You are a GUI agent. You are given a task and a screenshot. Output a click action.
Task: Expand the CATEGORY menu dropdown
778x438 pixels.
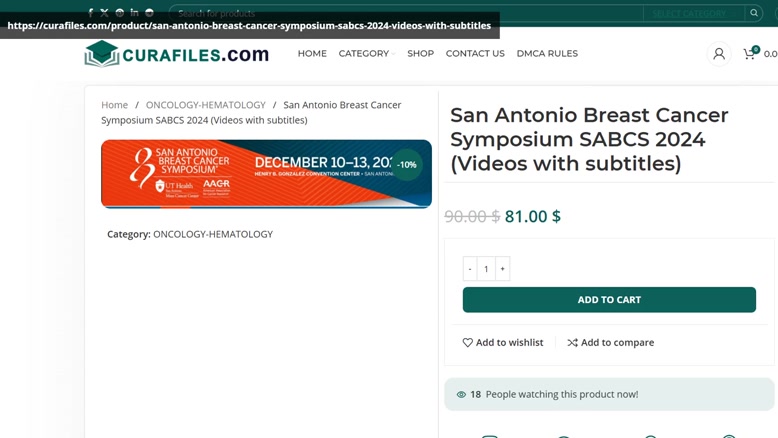click(367, 54)
